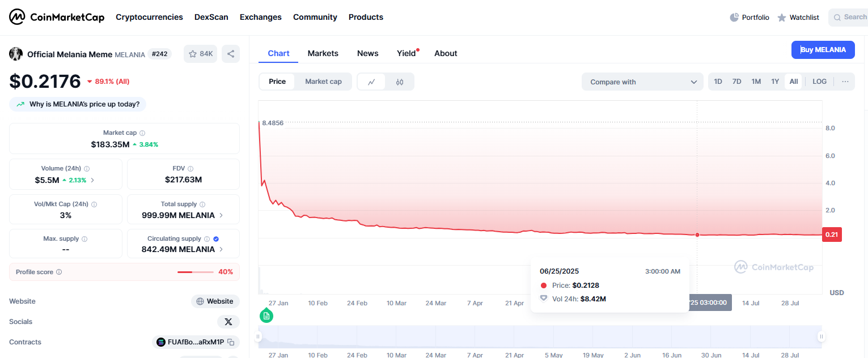Open more chart options ellipsis
Viewport: 868px width, 358px height.
pyautogui.click(x=845, y=82)
